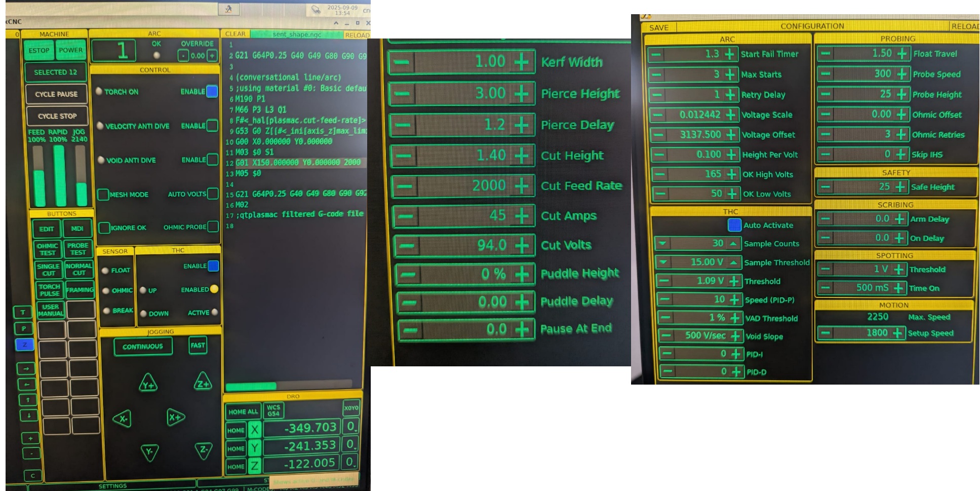Jog the X axis negative direction arrow
Viewport: 980px width, 491px height.
pos(122,419)
